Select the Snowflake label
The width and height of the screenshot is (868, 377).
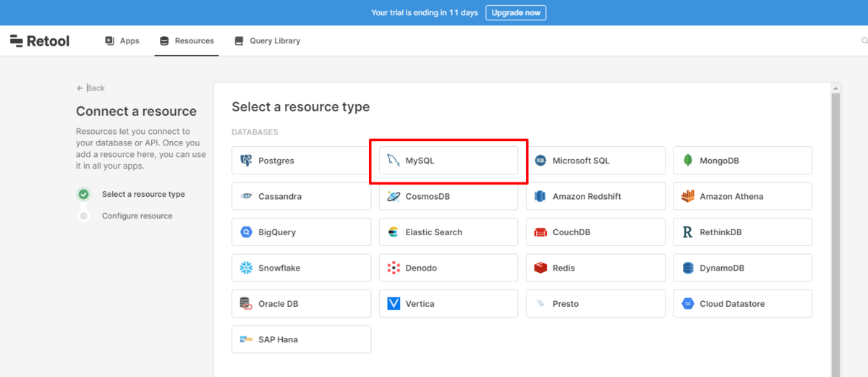click(x=279, y=268)
